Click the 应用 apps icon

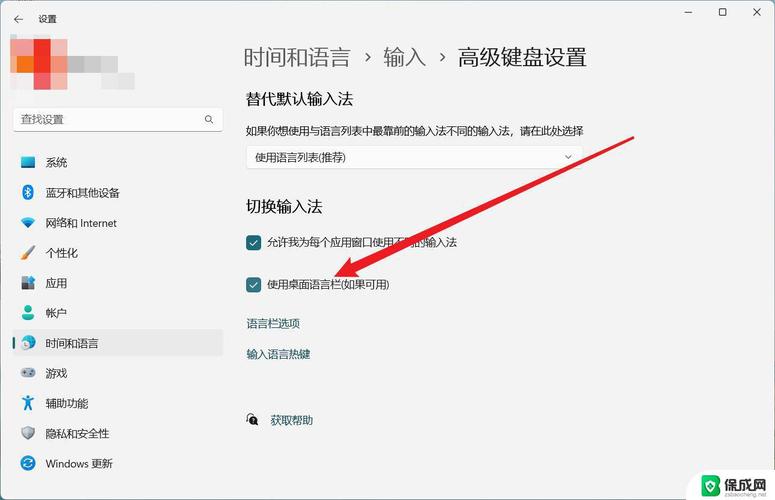pyautogui.click(x=28, y=283)
